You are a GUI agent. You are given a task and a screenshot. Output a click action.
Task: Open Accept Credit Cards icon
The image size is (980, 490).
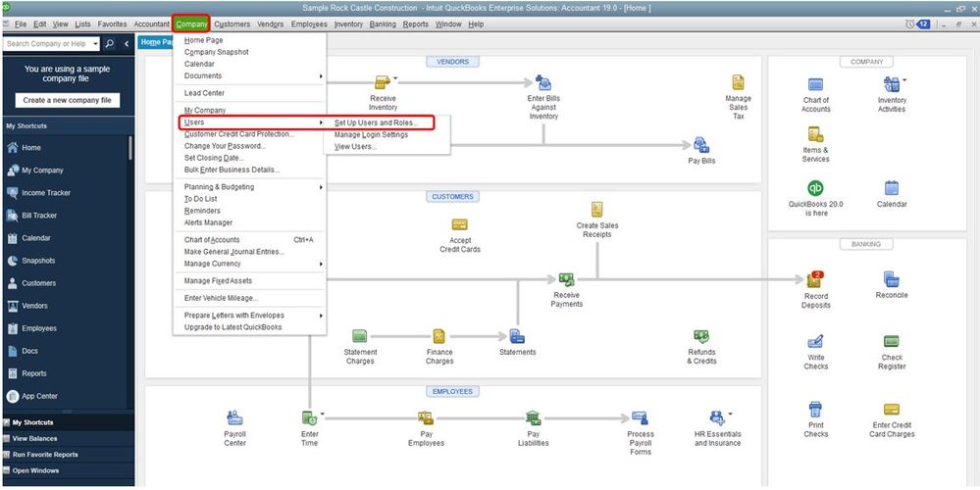[x=460, y=224]
